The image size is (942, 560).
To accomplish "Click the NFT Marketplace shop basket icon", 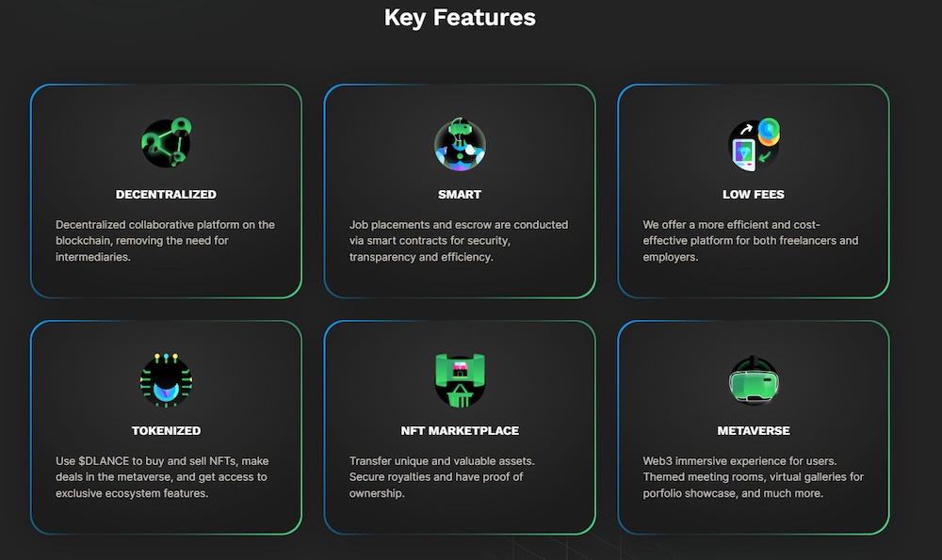I will click(x=460, y=380).
